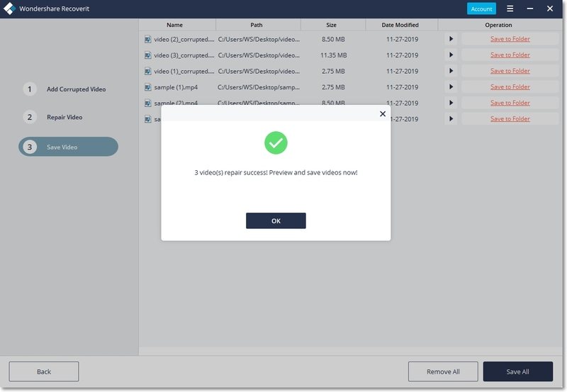Image resolution: width=567 pixels, height=392 pixels.
Task: Click the file icon of sample (1).mp4
Action: point(147,87)
